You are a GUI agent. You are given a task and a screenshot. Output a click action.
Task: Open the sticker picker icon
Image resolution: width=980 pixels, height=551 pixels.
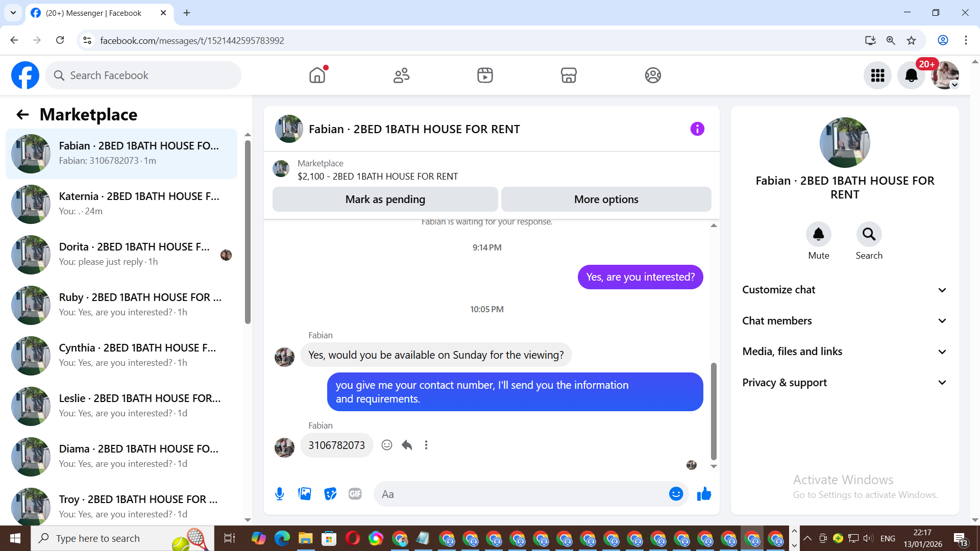click(330, 494)
